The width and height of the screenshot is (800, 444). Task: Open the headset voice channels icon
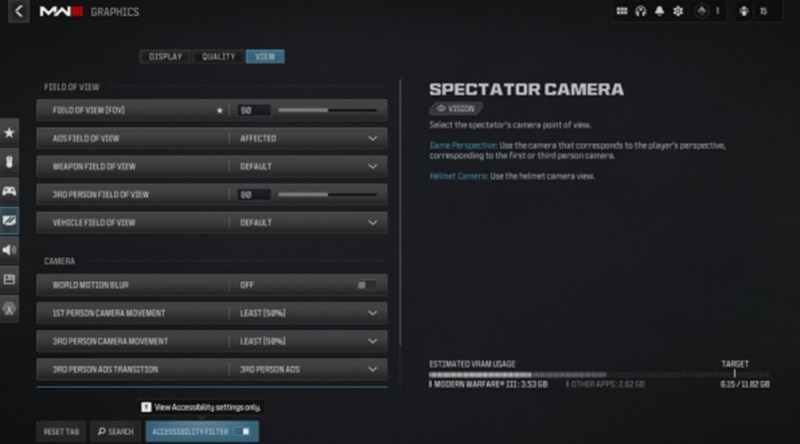click(x=640, y=11)
